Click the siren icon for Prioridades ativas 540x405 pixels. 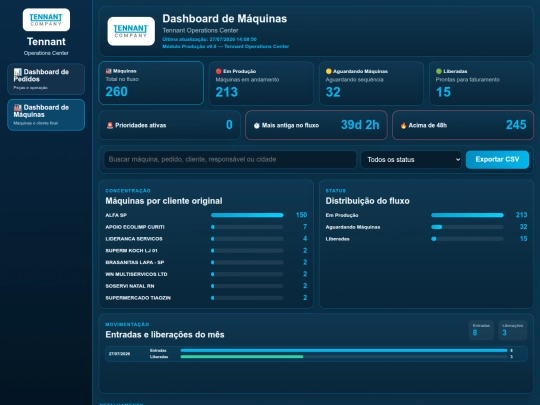coord(110,125)
